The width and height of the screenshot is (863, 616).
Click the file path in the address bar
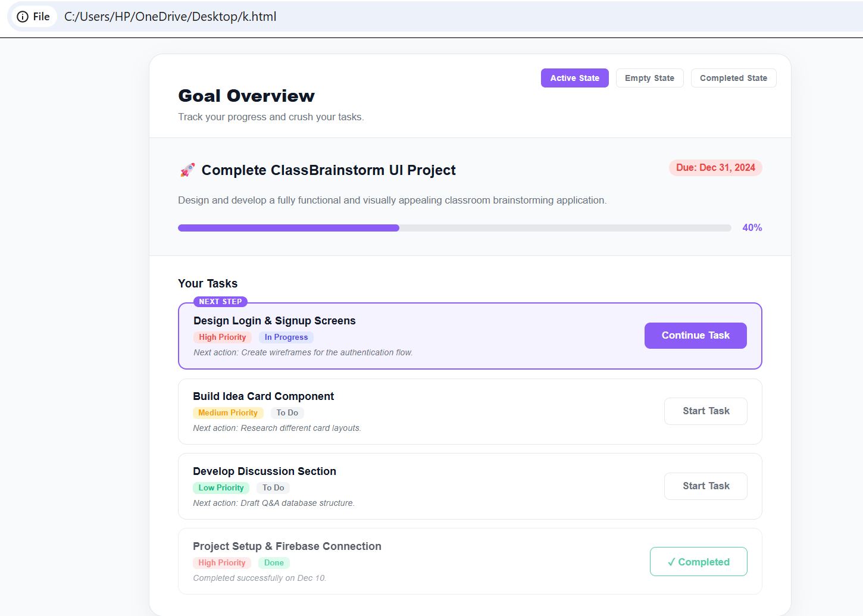(170, 17)
